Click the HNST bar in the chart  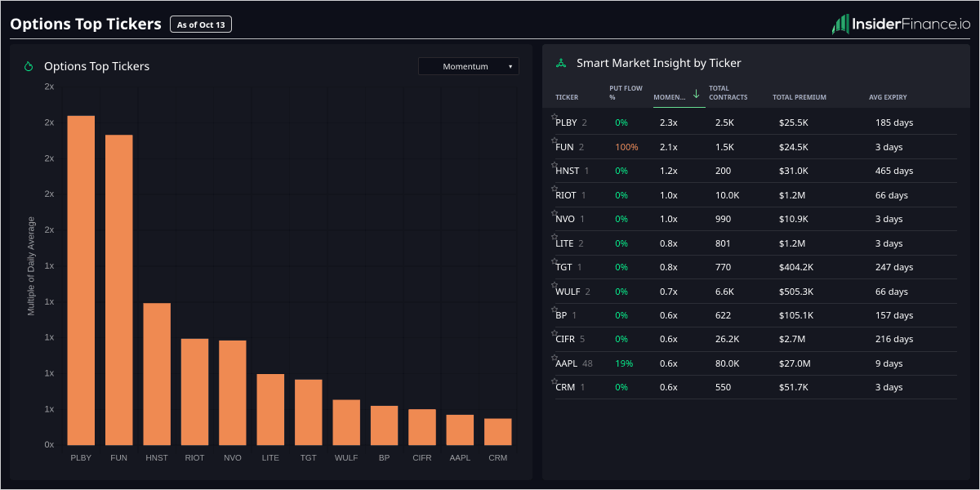[157, 374]
